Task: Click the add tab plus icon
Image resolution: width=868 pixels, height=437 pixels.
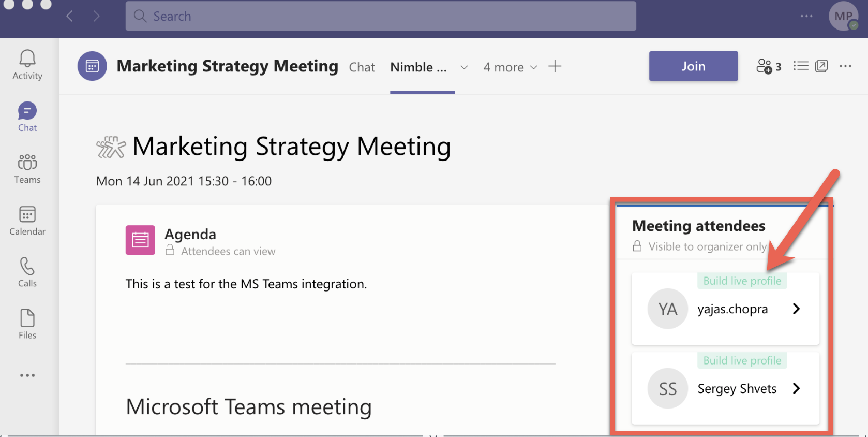Action: [x=555, y=66]
